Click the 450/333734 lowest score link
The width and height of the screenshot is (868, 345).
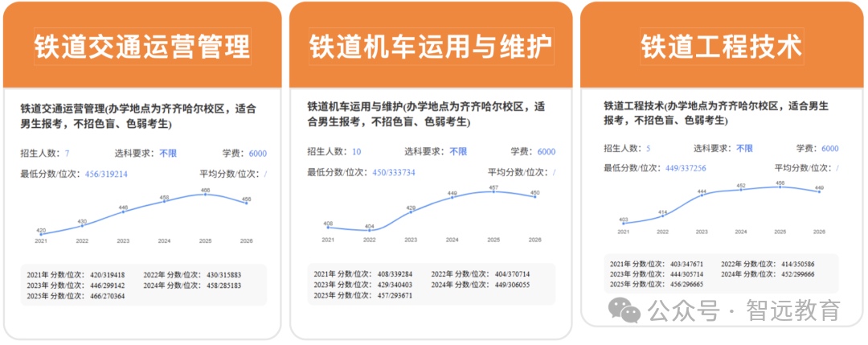coord(394,172)
